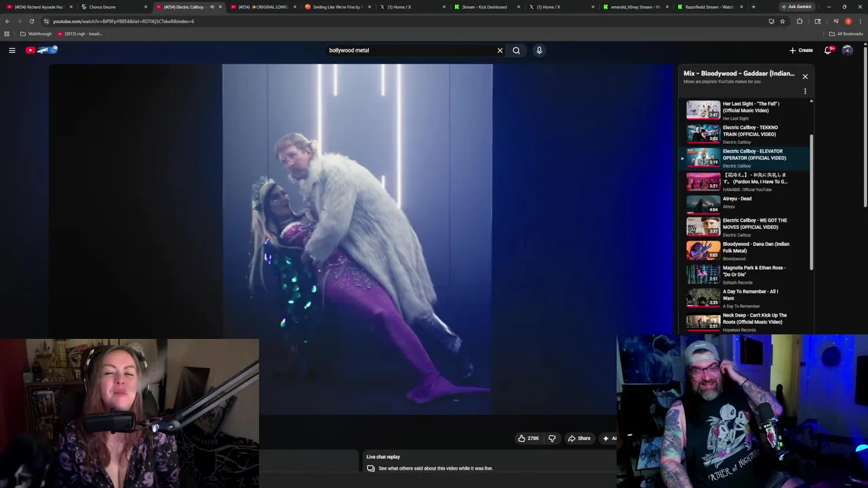Image resolution: width=868 pixels, height=488 pixels.
Task: Click the install app icon in address bar
Action: click(x=771, y=21)
